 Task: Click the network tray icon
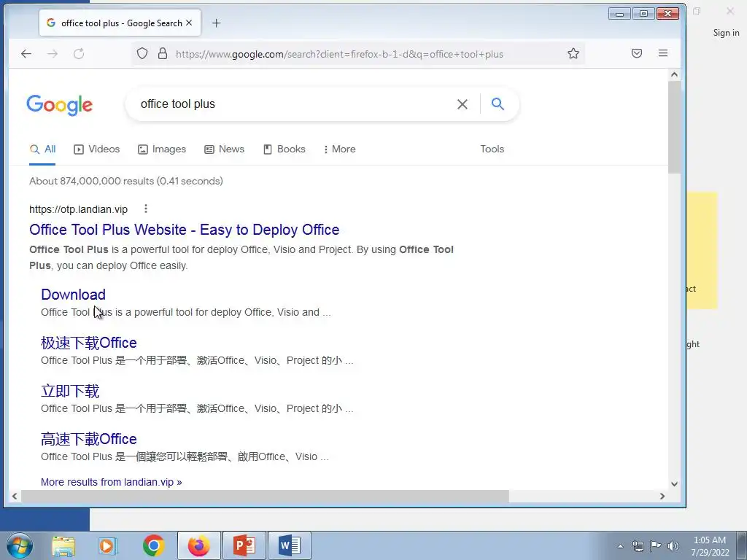(x=638, y=546)
